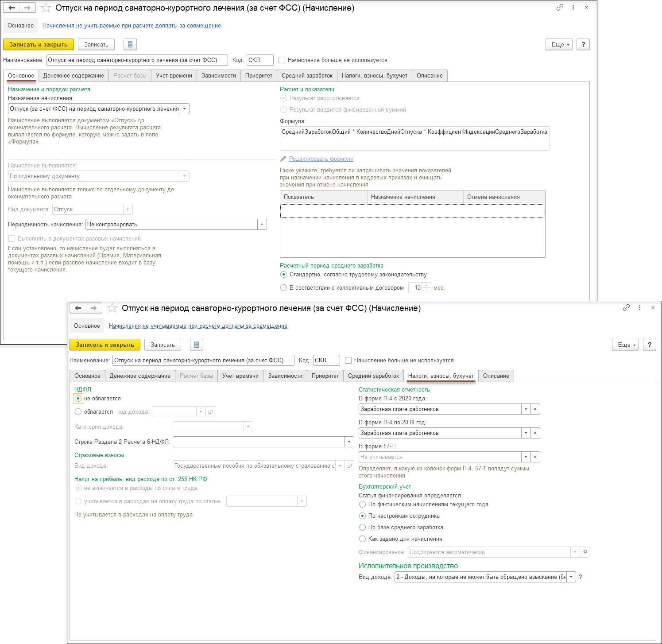Click back arrow in upper window

tap(12, 8)
